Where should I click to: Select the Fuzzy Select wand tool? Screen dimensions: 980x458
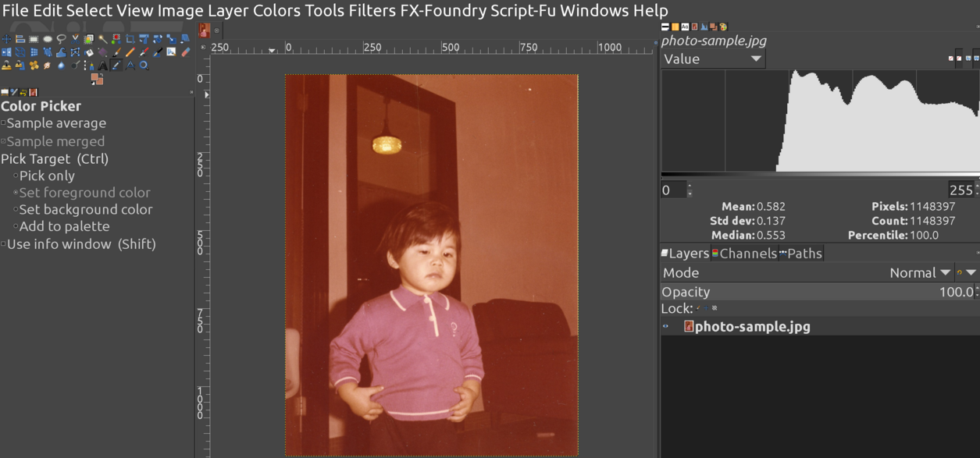pos(102,39)
